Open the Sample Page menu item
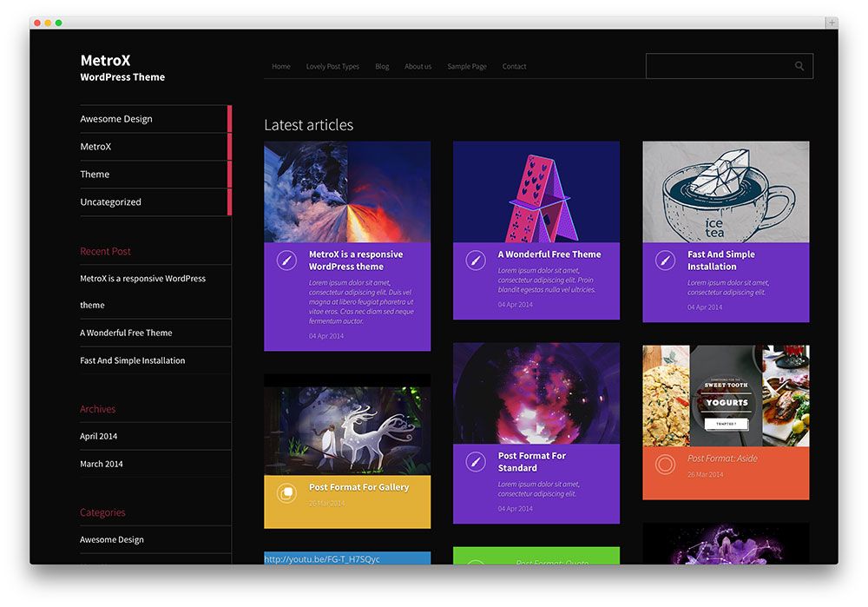 pos(467,67)
